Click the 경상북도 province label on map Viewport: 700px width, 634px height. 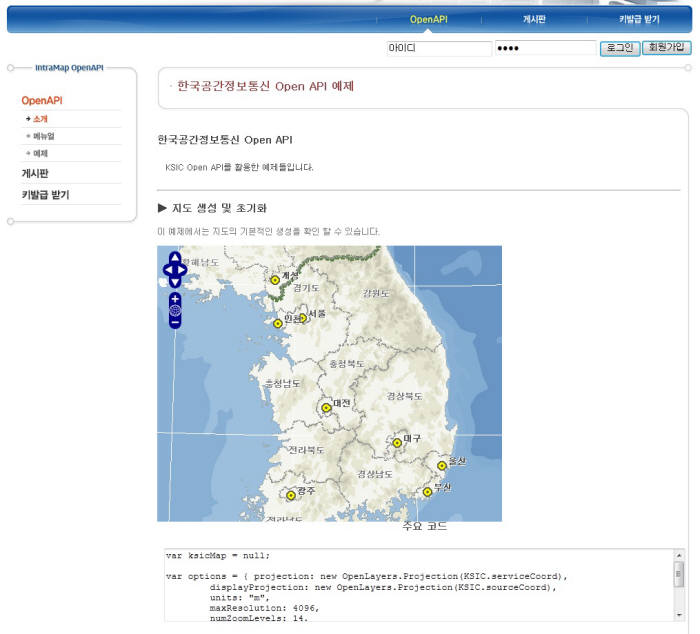(404, 396)
